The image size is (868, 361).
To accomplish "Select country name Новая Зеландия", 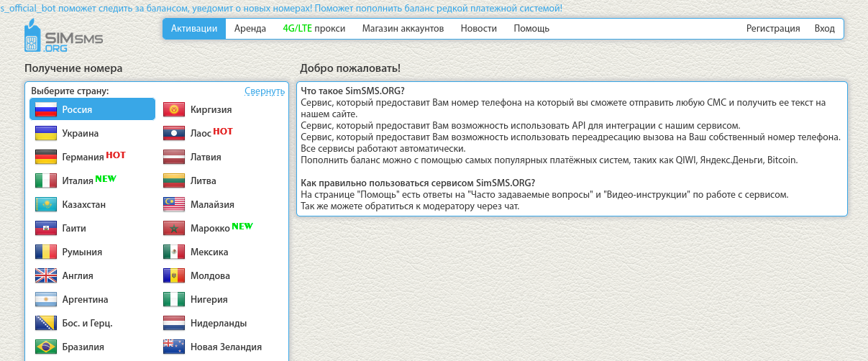I will coord(226,347).
